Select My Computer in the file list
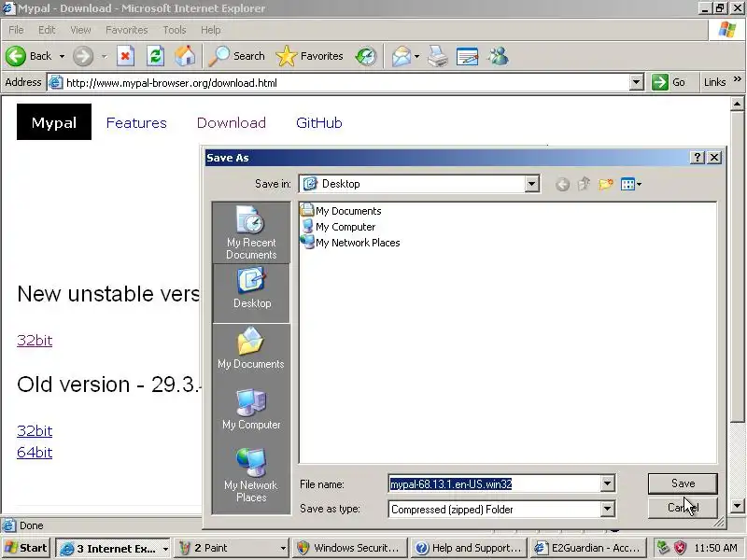 [x=338, y=227]
